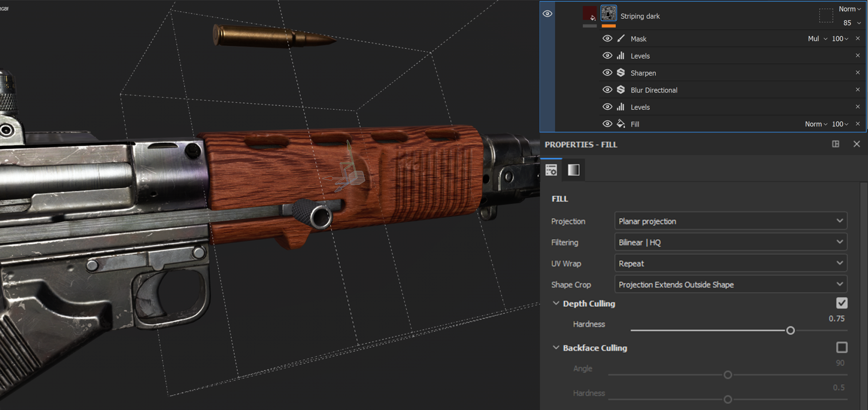Open the Projection dropdown showing Planar projection
Image resolution: width=868 pixels, height=410 pixels.
point(730,221)
